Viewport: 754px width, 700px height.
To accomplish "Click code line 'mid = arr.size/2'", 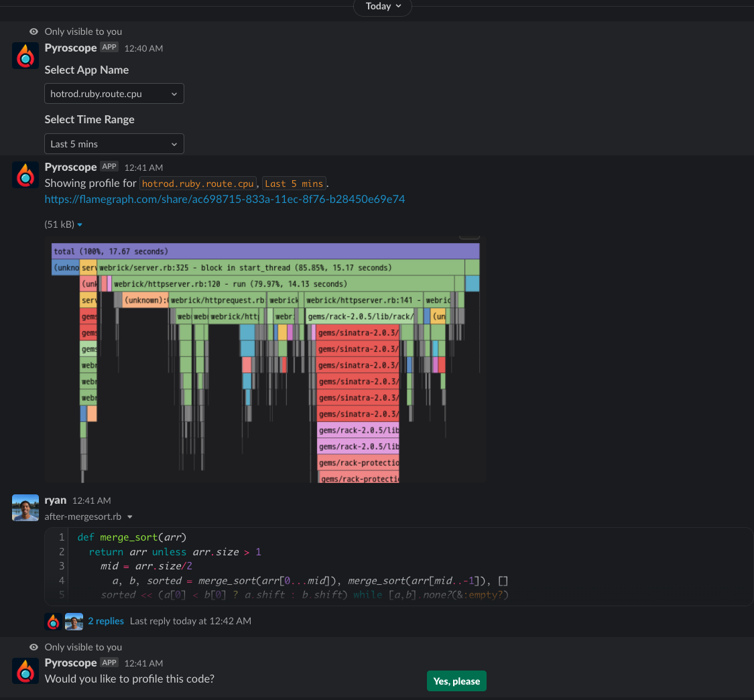I will (146, 566).
